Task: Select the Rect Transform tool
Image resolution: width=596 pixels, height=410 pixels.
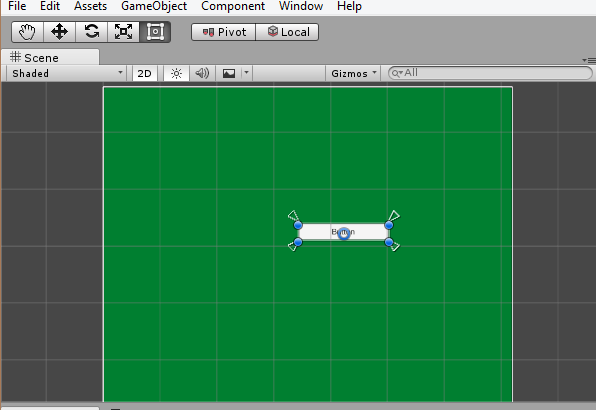Action: tap(155, 32)
